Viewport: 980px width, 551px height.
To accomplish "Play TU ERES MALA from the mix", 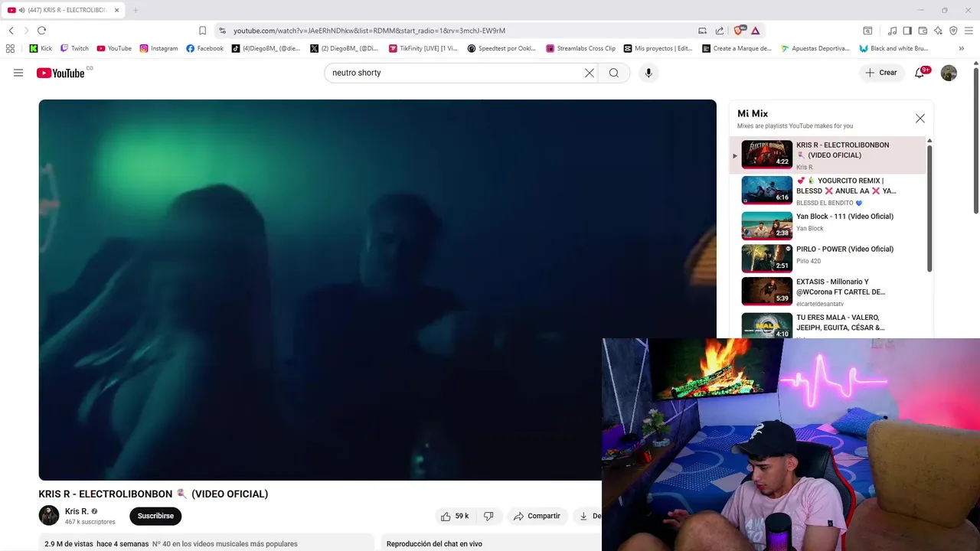I will click(827, 324).
